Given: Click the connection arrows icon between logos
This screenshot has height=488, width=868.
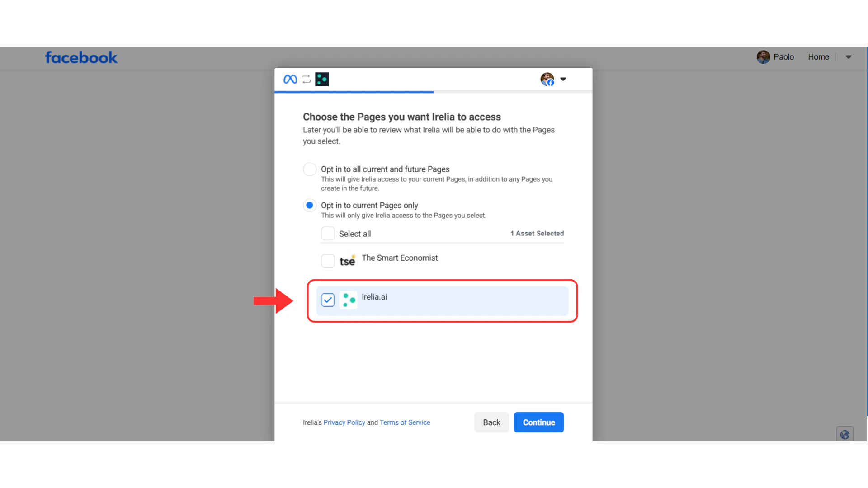Looking at the screenshot, I should click(306, 79).
